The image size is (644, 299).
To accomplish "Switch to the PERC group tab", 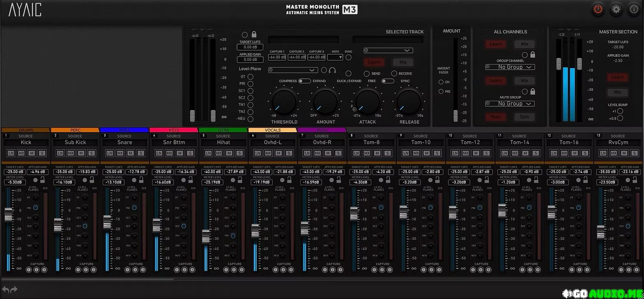I will tap(75, 130).
